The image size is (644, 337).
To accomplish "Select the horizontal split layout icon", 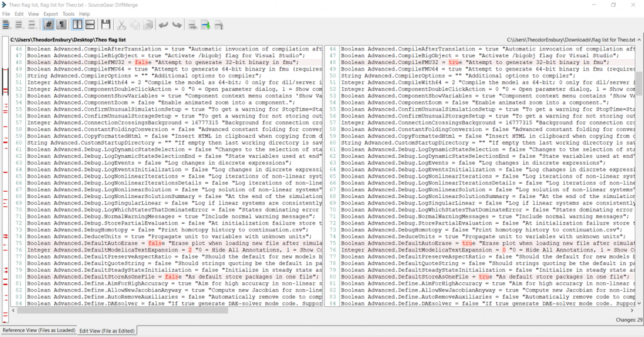I will point(90,25).
